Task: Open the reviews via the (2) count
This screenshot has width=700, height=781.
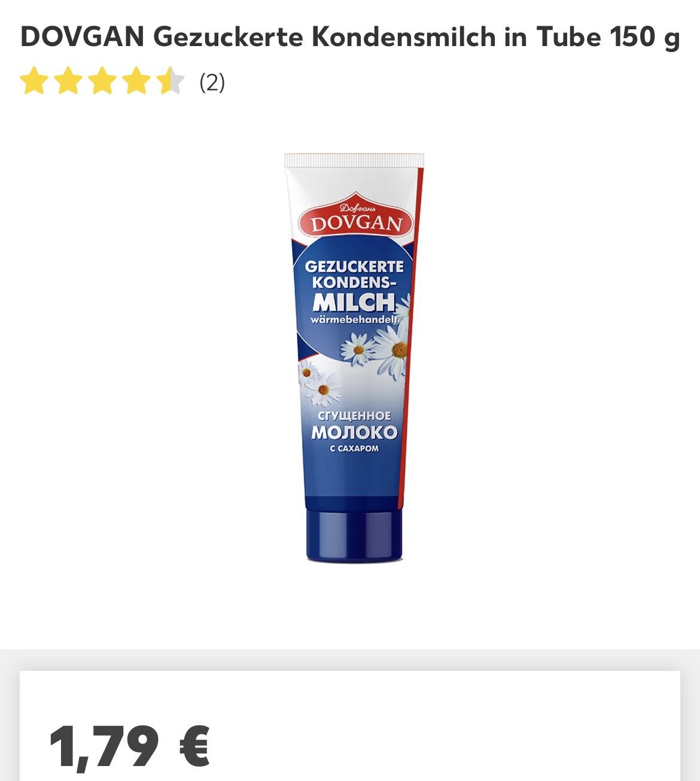Action: pos(212,82)
